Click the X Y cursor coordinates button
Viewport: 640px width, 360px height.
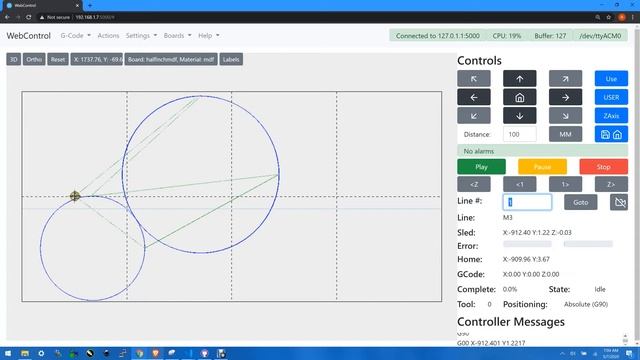pyautogui.click(x=96, y=59)
